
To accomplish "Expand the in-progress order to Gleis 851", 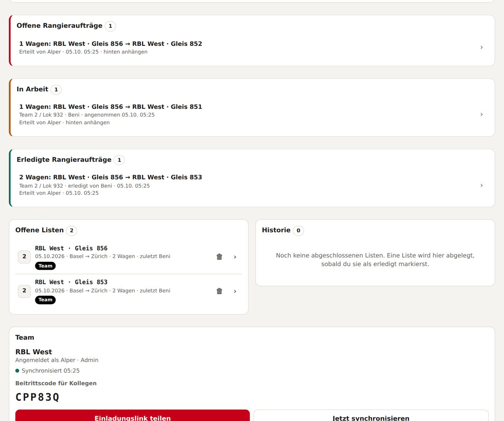I will click(x=481, y=114).
